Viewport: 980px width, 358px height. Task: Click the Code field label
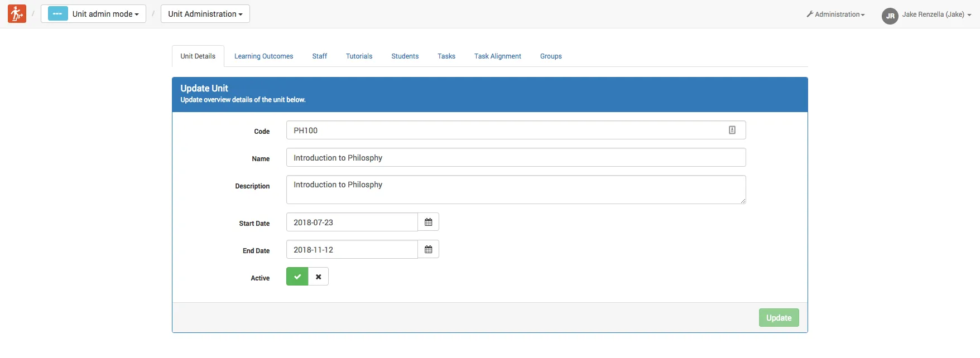click(262, 132)
